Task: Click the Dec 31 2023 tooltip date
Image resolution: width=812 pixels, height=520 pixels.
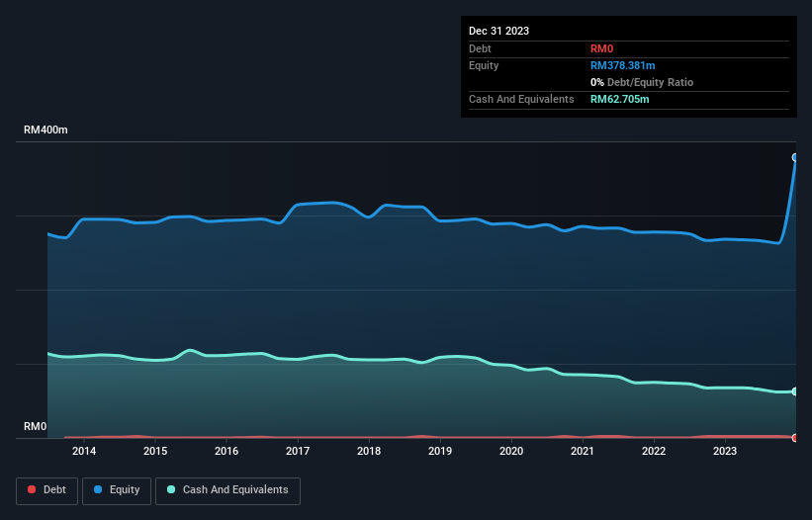Action: [498, 31]
